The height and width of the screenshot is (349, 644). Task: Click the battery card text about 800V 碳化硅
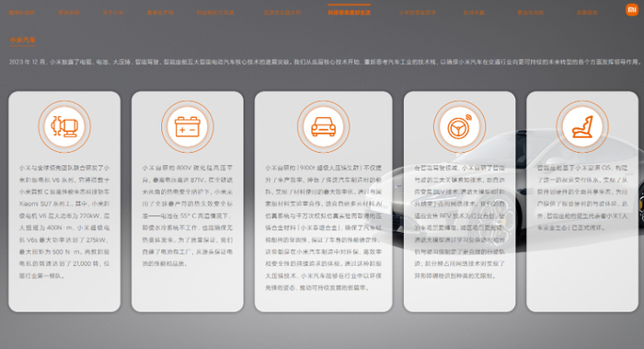(x=188, y=215)
